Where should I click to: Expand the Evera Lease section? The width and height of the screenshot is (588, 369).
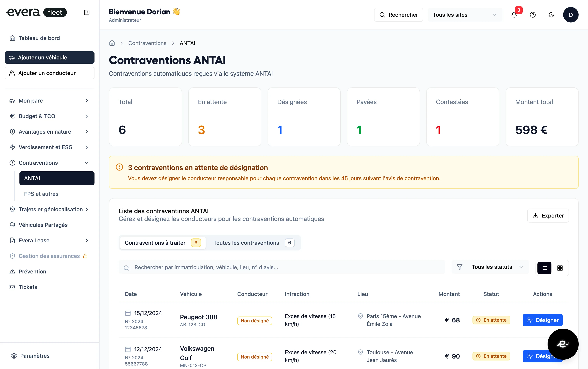50,240
